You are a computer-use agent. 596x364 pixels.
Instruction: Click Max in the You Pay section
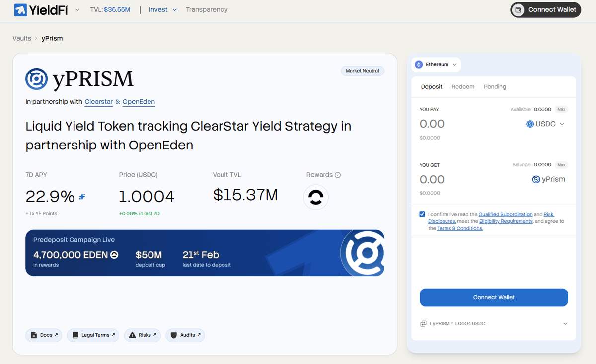click(x=561, y=109)
